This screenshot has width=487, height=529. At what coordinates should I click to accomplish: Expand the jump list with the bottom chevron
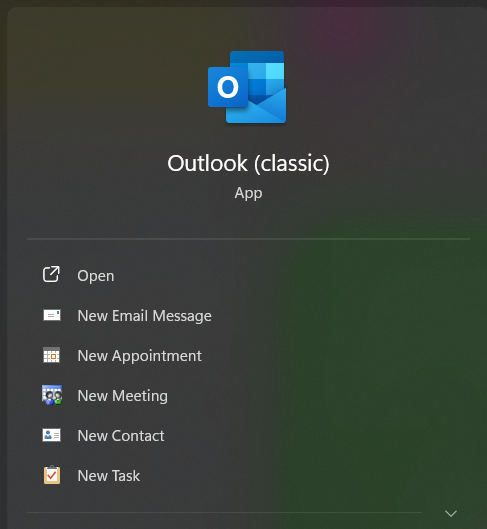tap(451, 513)
